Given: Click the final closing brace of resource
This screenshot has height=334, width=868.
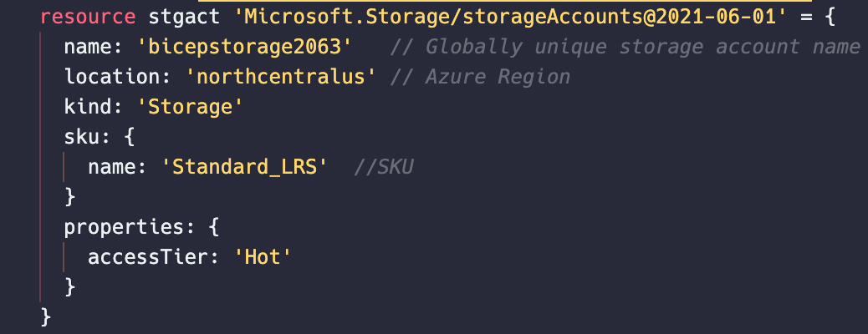Looking at the screenshot, I should pyautogui.click(x=46, y=316).
